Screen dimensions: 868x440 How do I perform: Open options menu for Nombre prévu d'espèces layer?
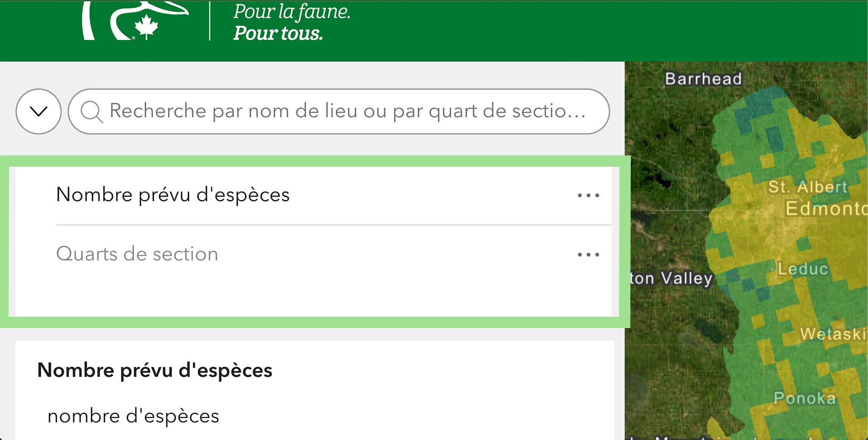[x=588, y=195]
